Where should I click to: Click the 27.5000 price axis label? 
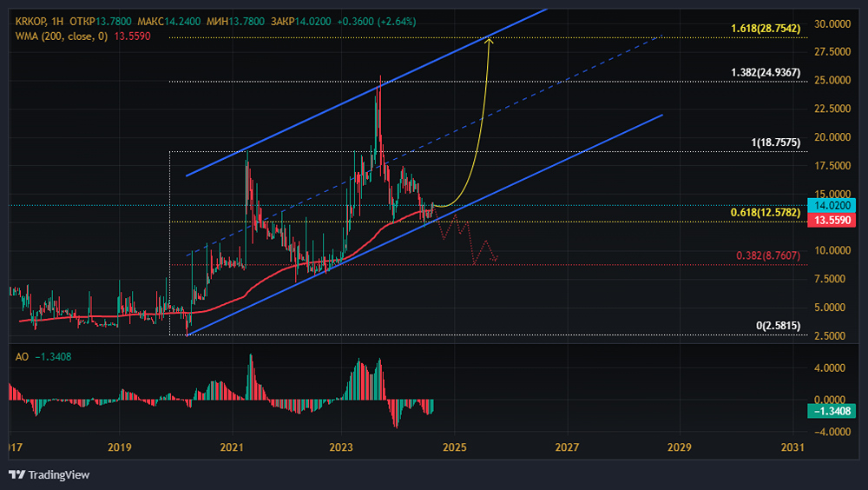coord(832,51)
